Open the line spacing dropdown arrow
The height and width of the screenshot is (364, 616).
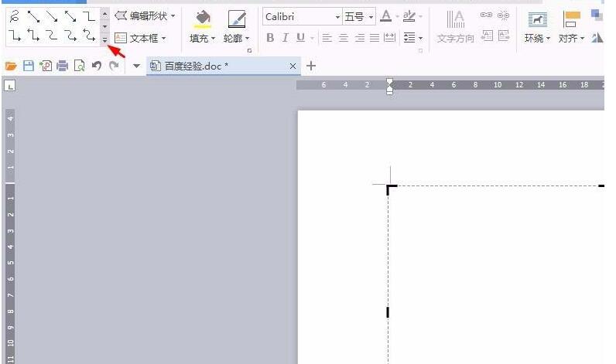click(x=420, y=38)
